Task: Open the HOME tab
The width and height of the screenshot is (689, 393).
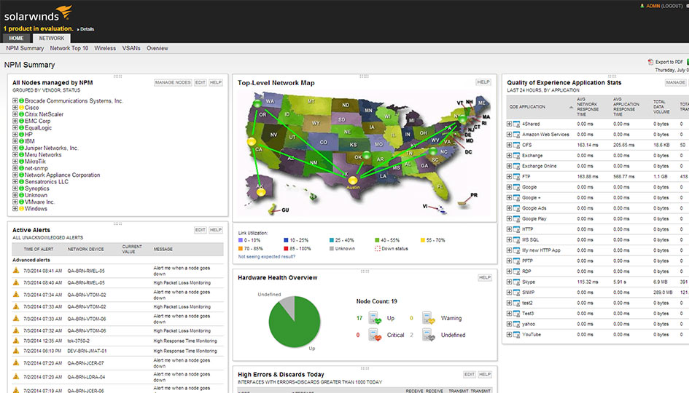Action: [x=16, y=38]
